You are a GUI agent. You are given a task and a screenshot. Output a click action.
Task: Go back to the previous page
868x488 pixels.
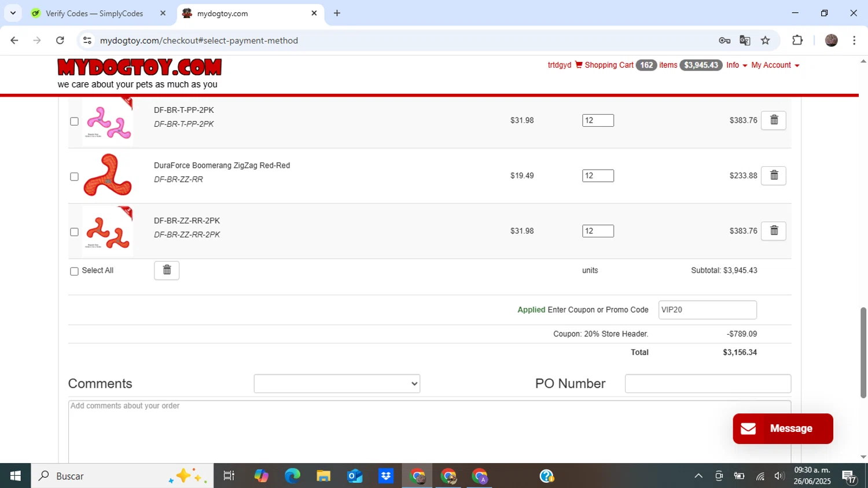(x=14, y=41)
